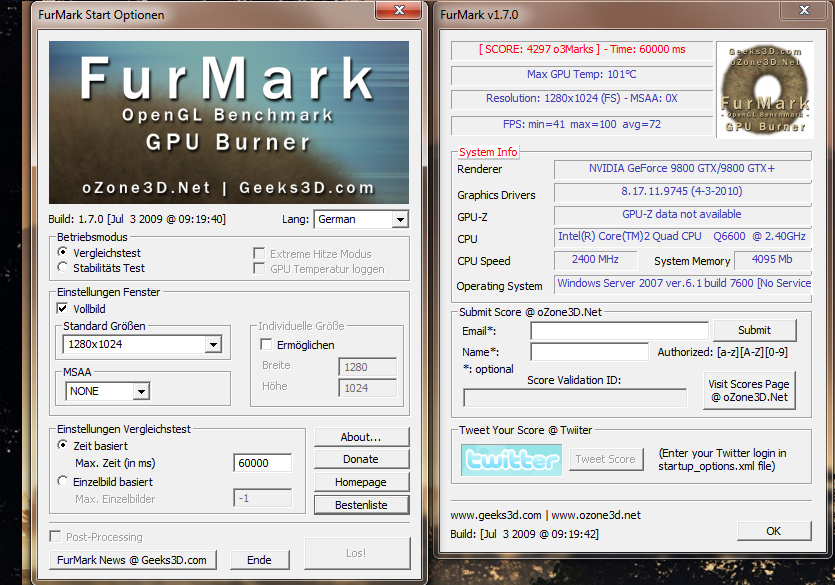The width and height of the screenshot is (835, 585).
Task: Click the Donate button
Action: point(362,459)
